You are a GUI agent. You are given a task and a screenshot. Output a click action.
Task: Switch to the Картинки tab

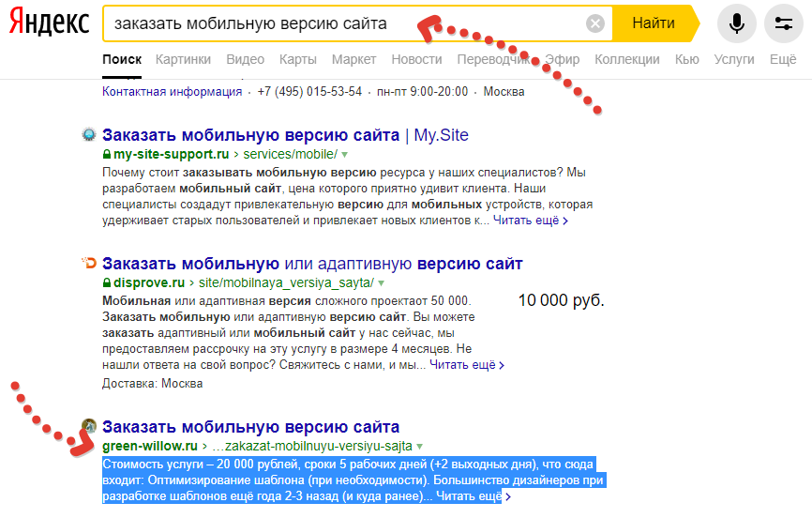point(184,60)
